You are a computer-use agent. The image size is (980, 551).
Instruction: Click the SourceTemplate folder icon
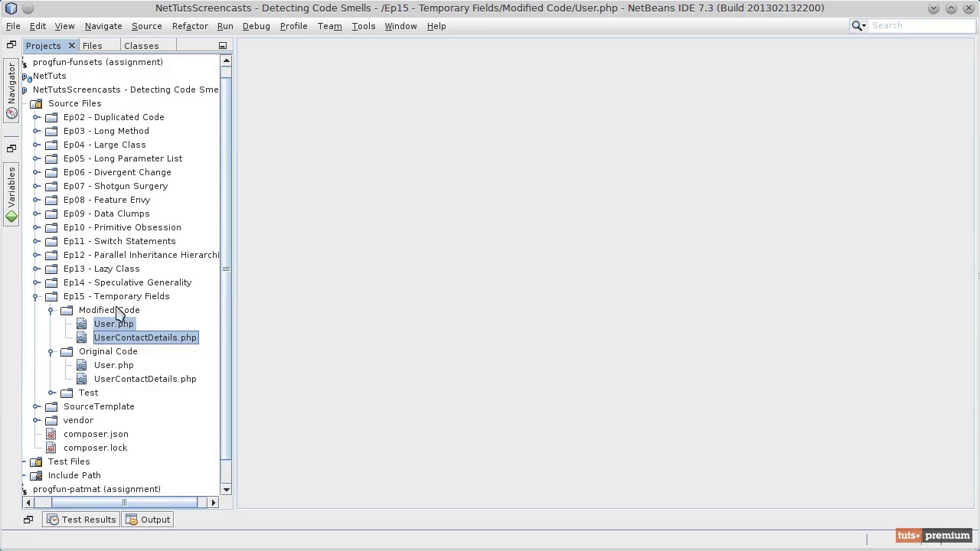click(51, 406)
